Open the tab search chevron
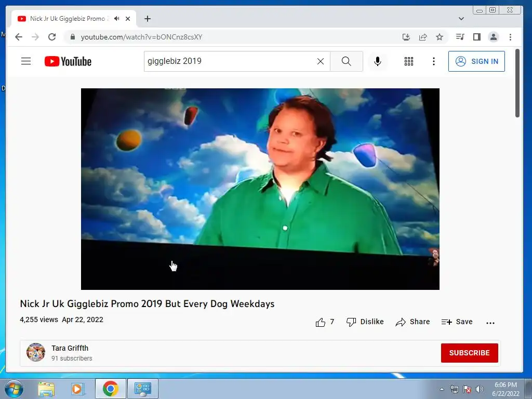The image size is (532, 399). point(461,19)
